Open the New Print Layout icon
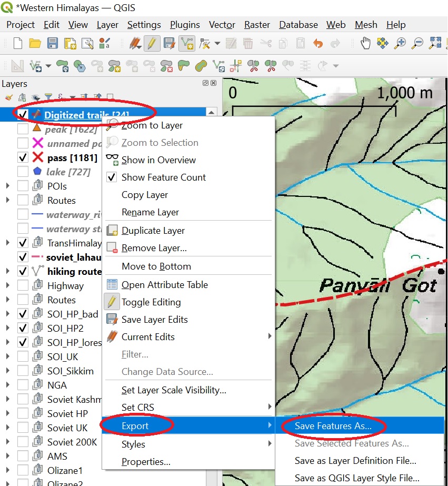 (x=70, y=43)
